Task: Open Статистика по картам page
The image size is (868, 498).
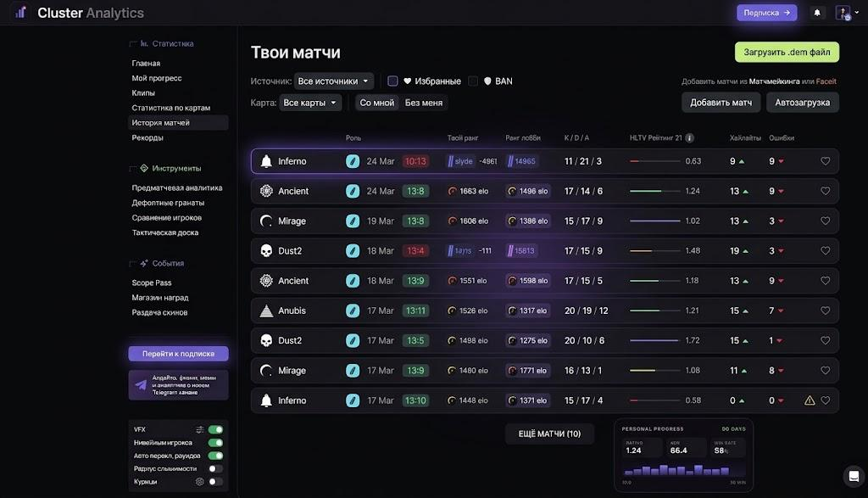Action: point(171,108)
